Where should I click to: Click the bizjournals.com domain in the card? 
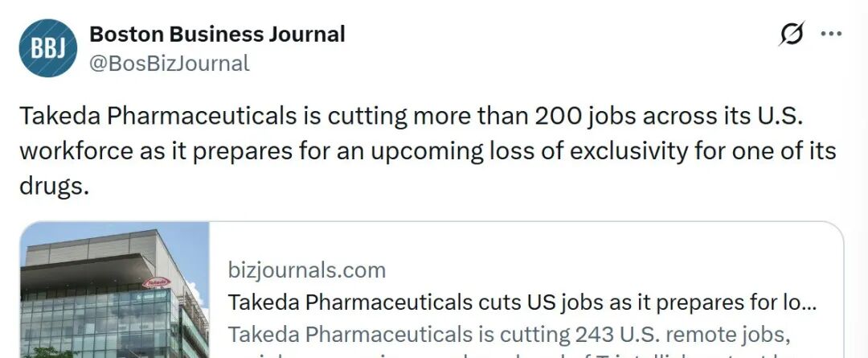click(x=307, y=270)
